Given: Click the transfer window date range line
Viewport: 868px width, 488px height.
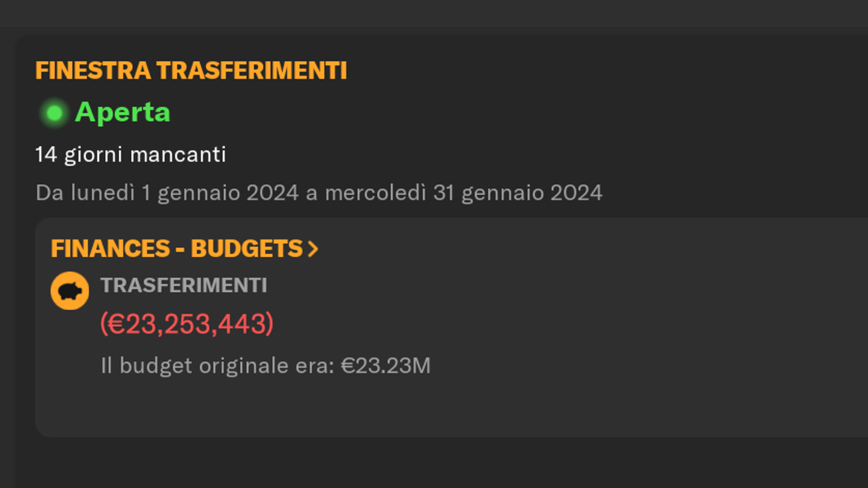Looking at the screenshot, I should point(319,193).
